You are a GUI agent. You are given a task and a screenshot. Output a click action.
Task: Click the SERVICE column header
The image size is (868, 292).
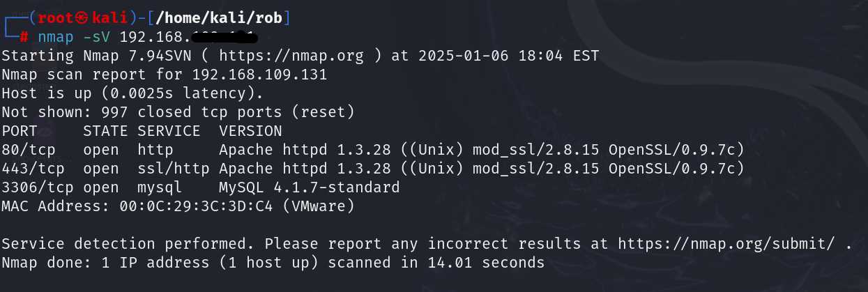coord(168,130)
